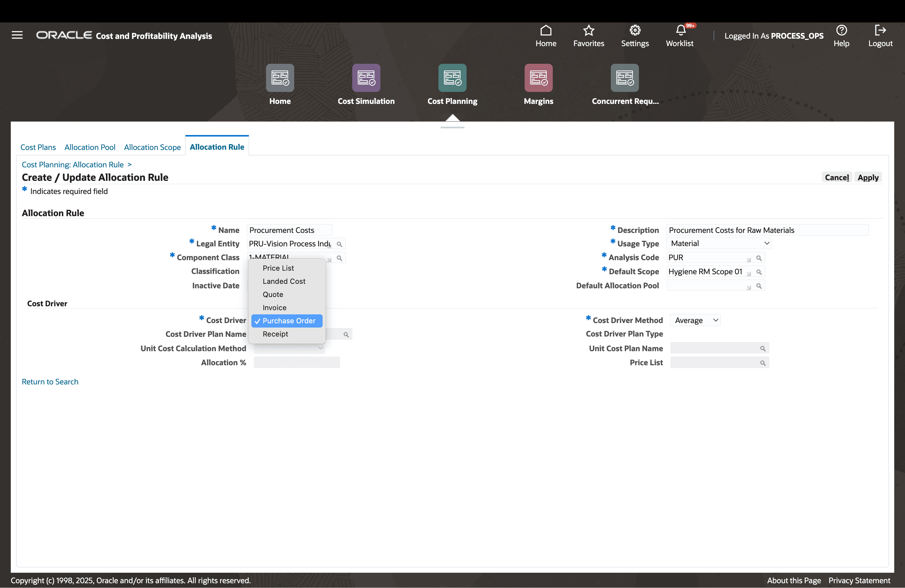Click the Return to Search link
This screenshot has height=588, width=905.
tap(50, 381)
